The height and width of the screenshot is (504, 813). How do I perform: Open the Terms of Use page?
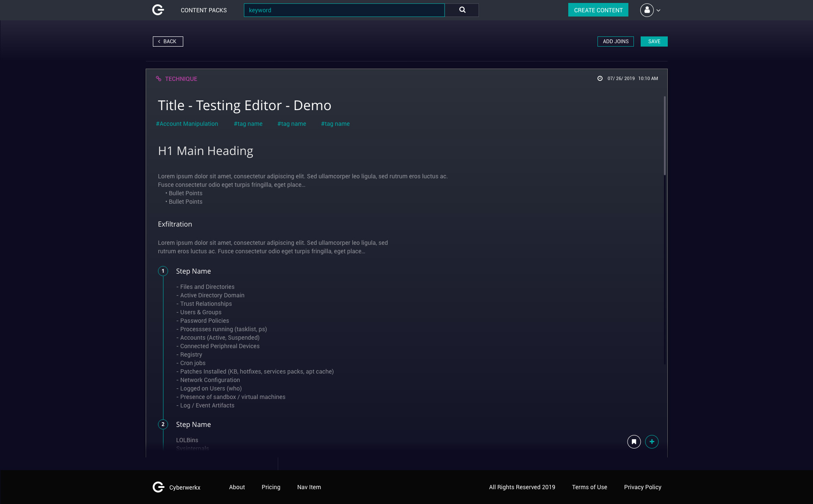589,487
